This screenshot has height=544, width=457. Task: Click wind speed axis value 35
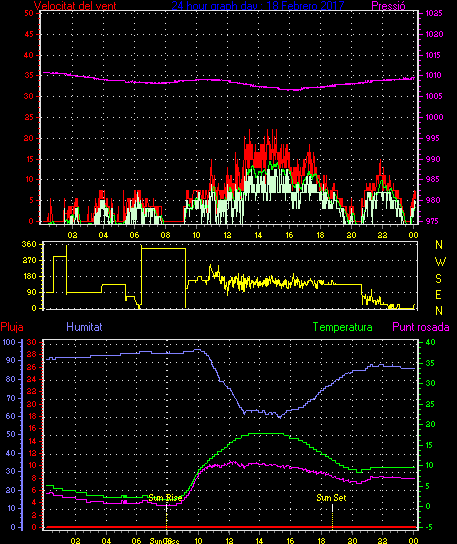[x=29, y=75]
